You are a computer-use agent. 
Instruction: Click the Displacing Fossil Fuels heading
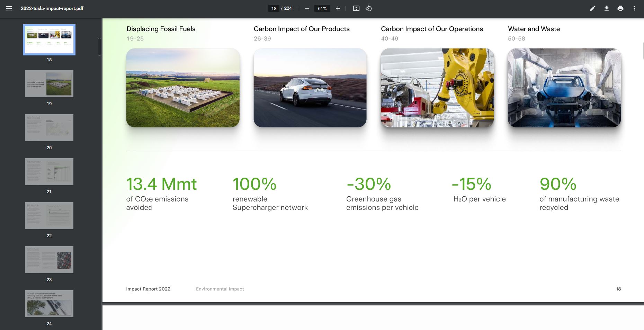161,29
